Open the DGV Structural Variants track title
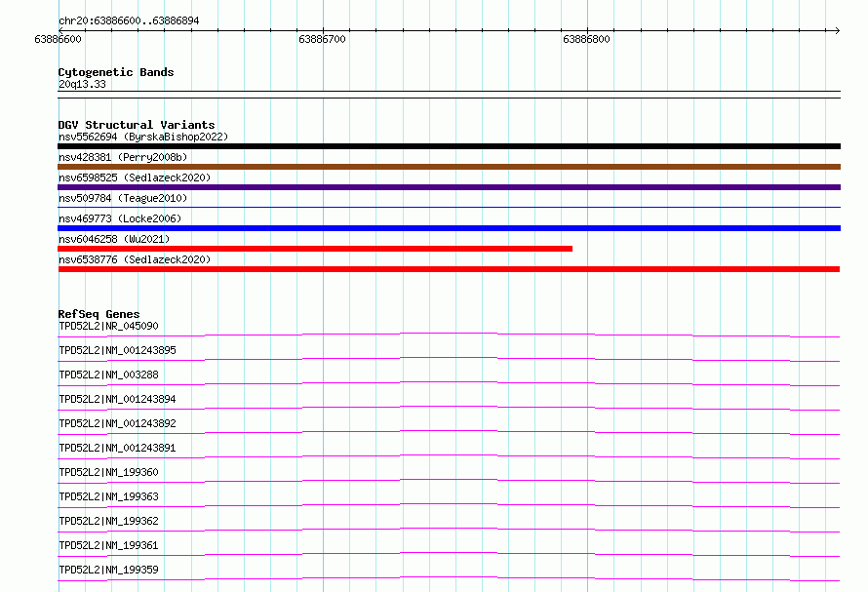The width and height of the screenshot is (868, 592). click(137, 125)
